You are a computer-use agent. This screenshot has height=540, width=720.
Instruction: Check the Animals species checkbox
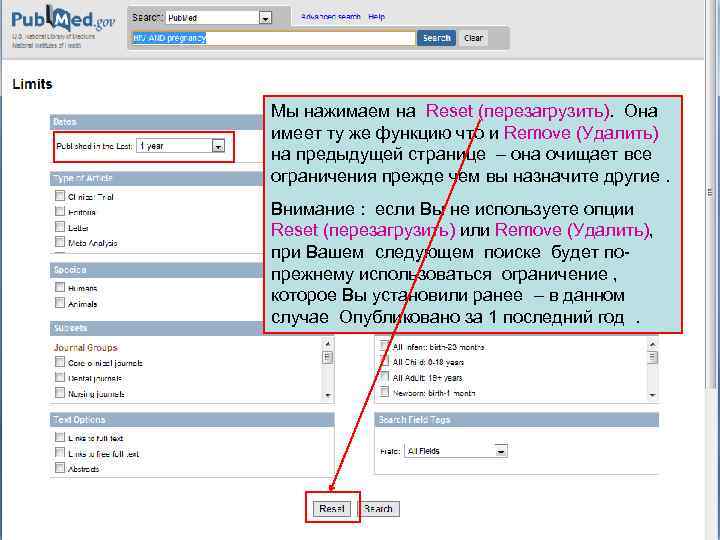click(60, 303)
